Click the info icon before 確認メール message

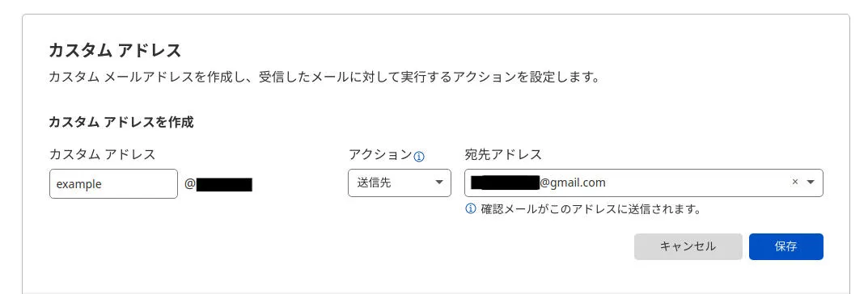(x=471, y=209)
